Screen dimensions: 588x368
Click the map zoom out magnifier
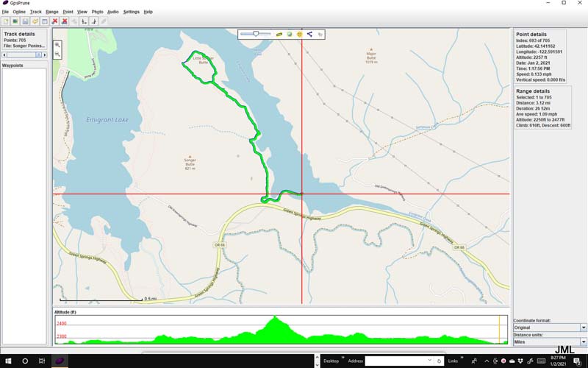57,54
